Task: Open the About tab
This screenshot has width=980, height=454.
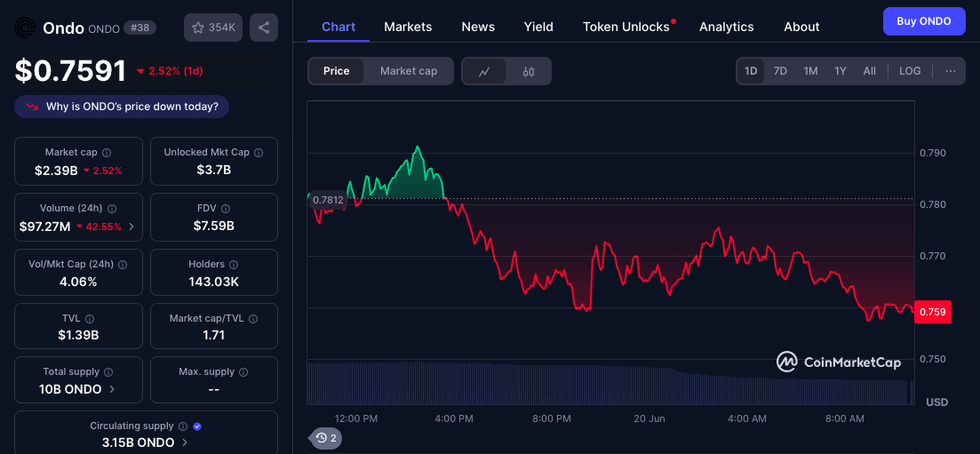Action: point(802,27)
